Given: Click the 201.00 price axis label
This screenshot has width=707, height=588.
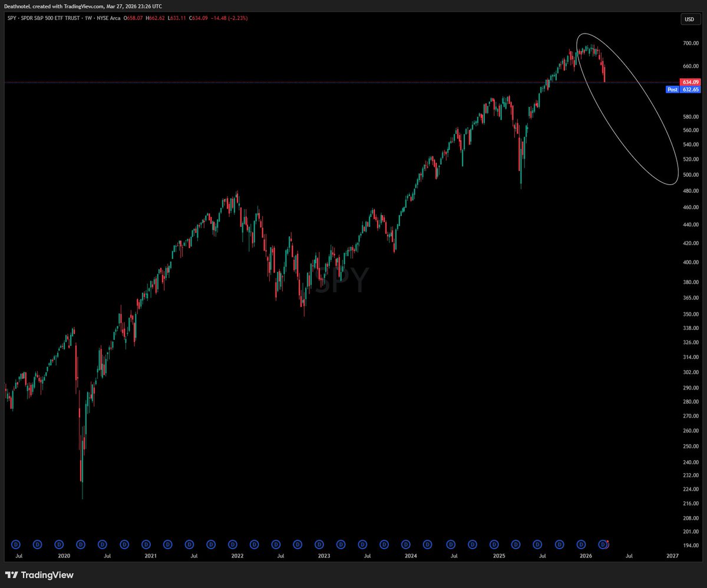Looking at the screenshot, I should click(x=691, y=531).
